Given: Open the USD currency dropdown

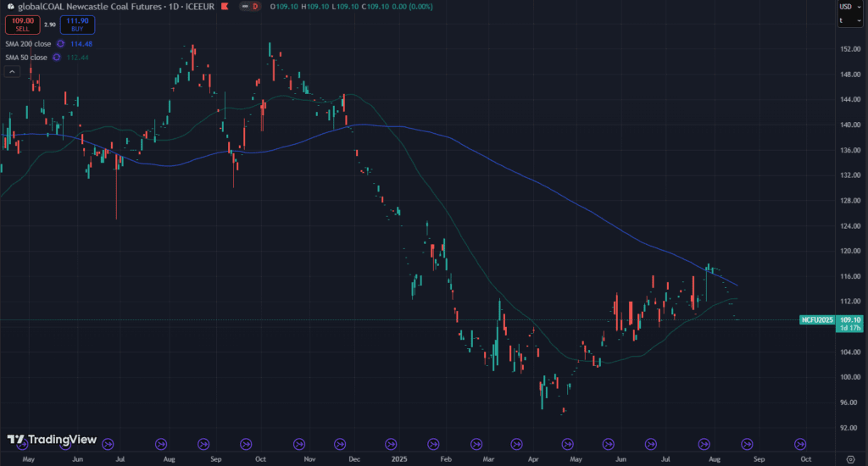Looking at the screenshot, I should [849, 7].
